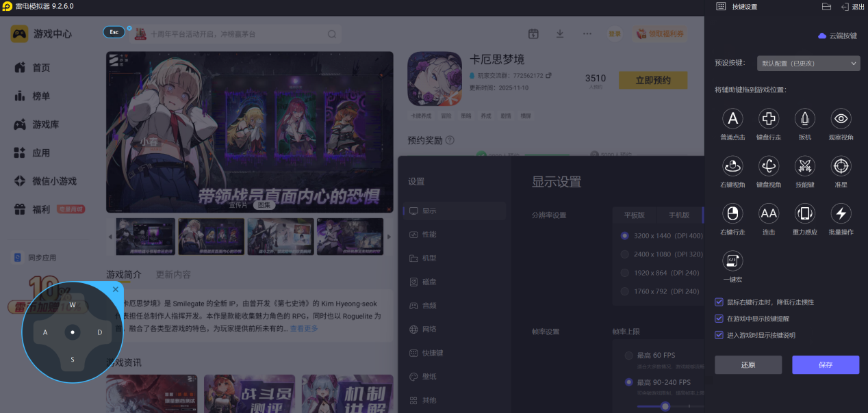
Task: Select the 连击 AA icon
Action: point(769,213)
